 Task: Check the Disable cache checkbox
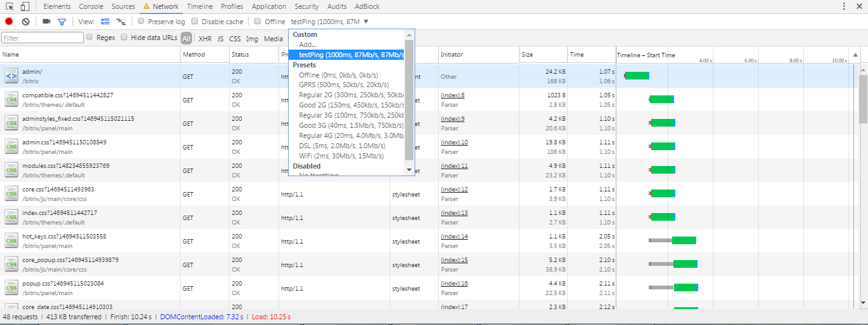pyautogui.click(x=195, y=21)
